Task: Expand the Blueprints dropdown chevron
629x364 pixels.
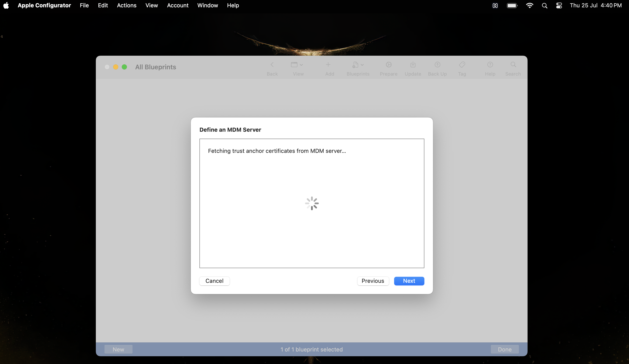Action: point(362,65)
